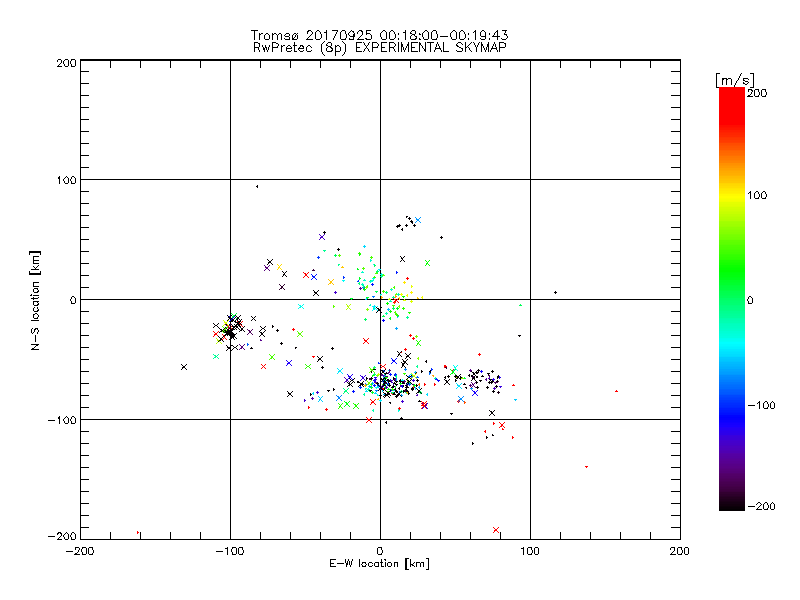The width and height of the screenshot is (800, 600).
Task: Click the colorbar '−200' tick label
Action: coord(762,506)
